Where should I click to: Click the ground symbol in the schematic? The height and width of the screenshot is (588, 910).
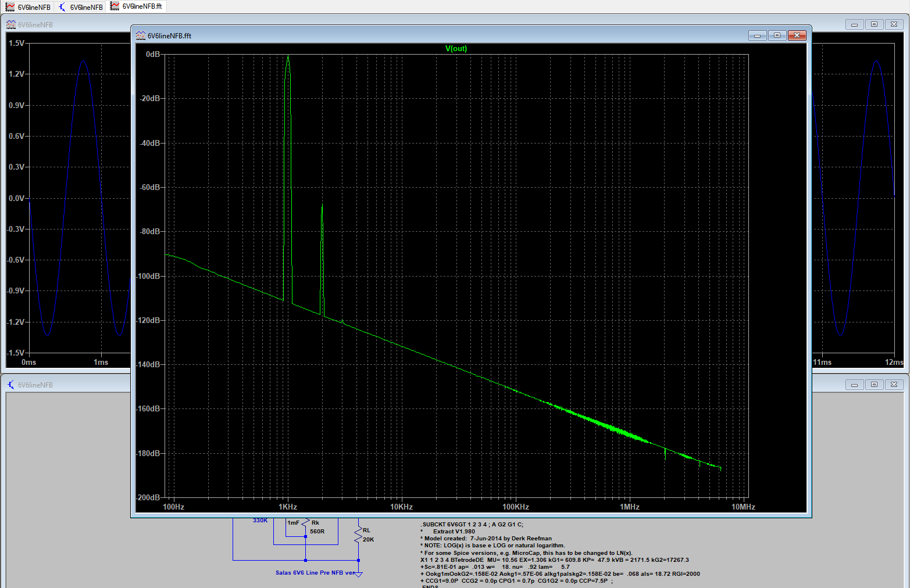(x=359, y=573)
